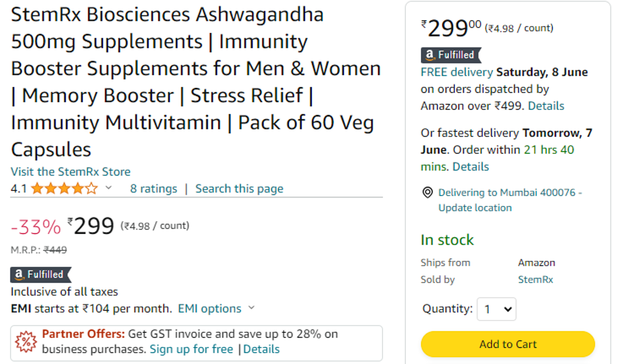Expand EMI options chevron
Screen dimensions: 623x364
click(x=251, y=307)
